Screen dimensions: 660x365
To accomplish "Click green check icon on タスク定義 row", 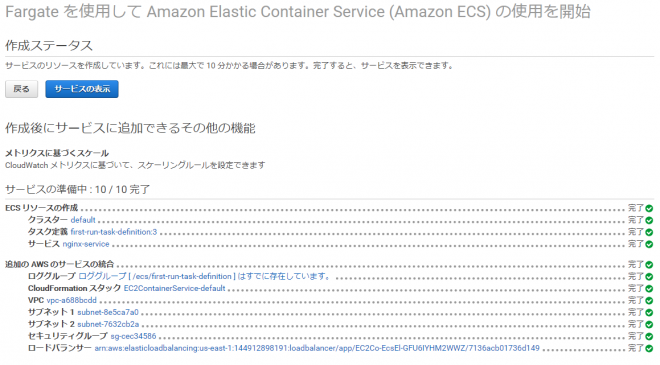I will (x=649, y=232).
